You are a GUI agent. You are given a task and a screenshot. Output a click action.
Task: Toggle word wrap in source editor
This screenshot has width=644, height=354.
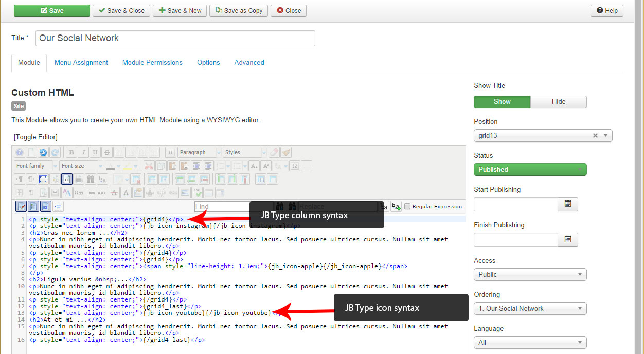[46, 206]
